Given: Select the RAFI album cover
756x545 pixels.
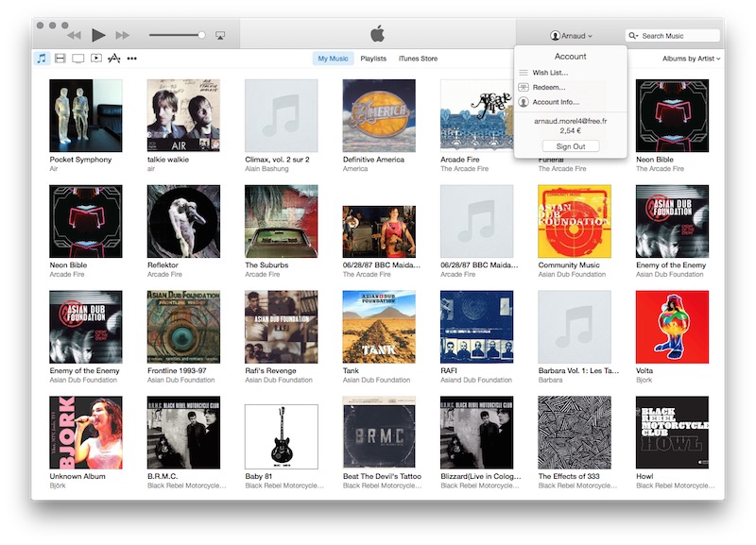Looking at the screenshot, I should 477,327.
